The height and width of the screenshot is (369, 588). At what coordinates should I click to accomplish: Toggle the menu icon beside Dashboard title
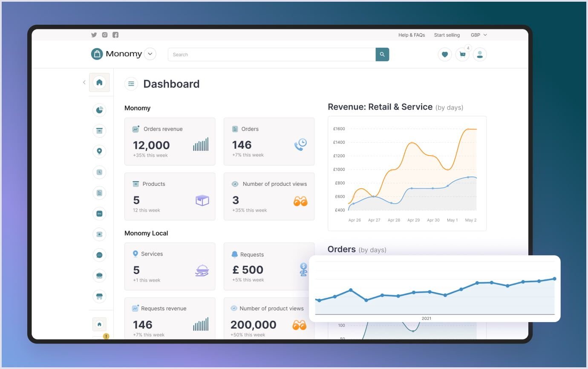pyautogui.click(x=131, y=84)
